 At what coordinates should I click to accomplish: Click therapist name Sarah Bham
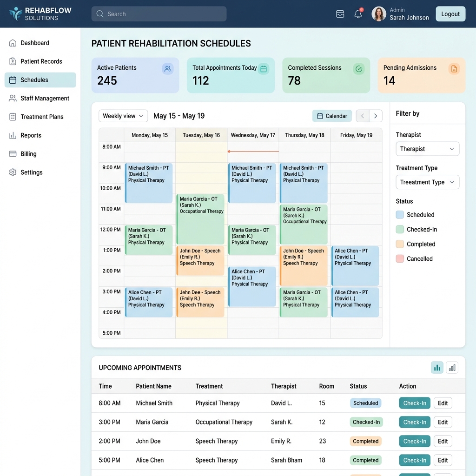(x=286, y=460)
